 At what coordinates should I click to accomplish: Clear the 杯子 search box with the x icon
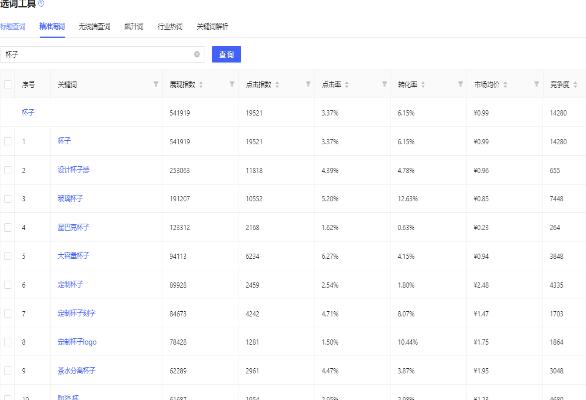(x=197, y=54)
